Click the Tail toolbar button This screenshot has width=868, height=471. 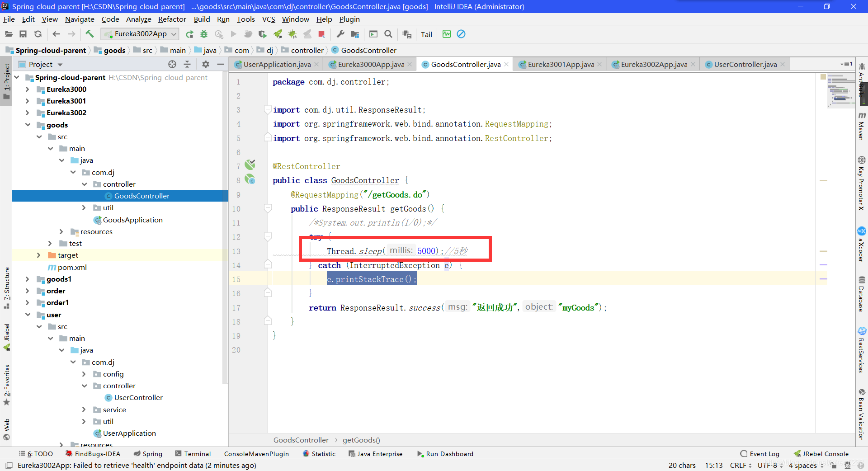pos(426,34)
